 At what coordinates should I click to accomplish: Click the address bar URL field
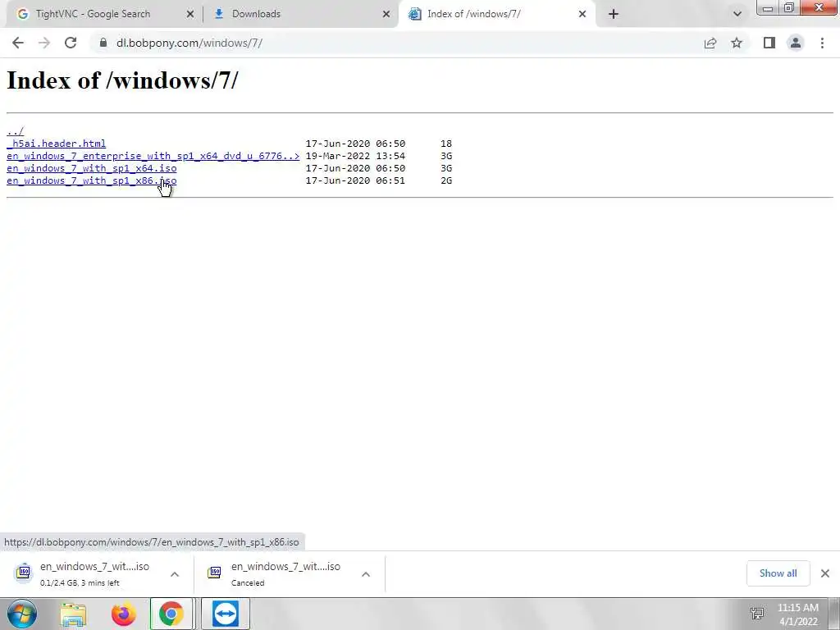(396, 43)
